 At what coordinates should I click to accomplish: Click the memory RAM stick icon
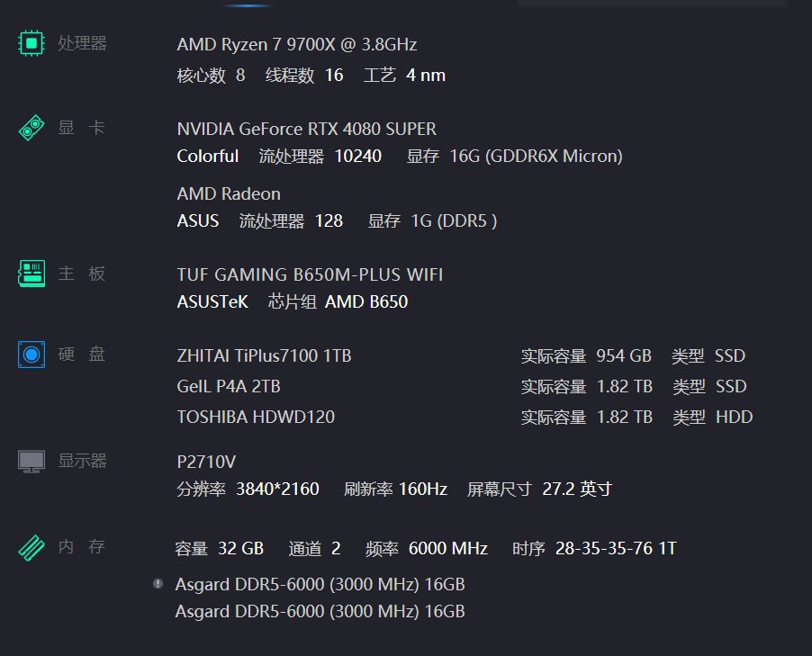[x=32, y=548]
